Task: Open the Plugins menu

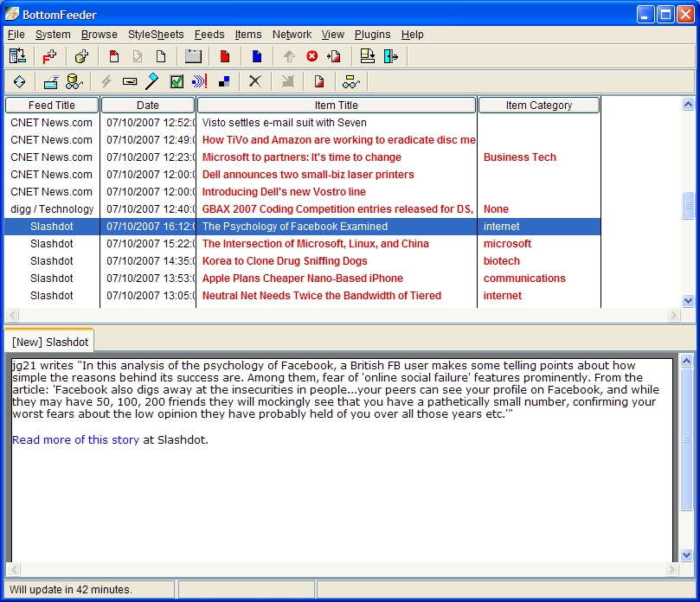Action: point(372,35)
